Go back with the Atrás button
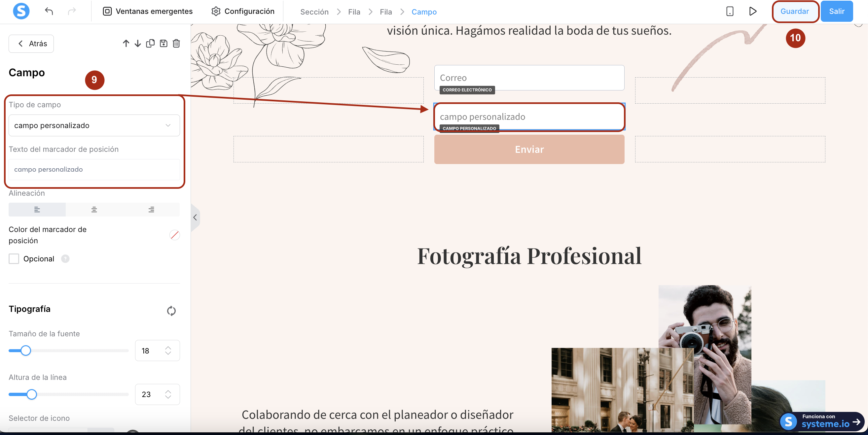This screenshot has width=868, height=435. point(31,44)
